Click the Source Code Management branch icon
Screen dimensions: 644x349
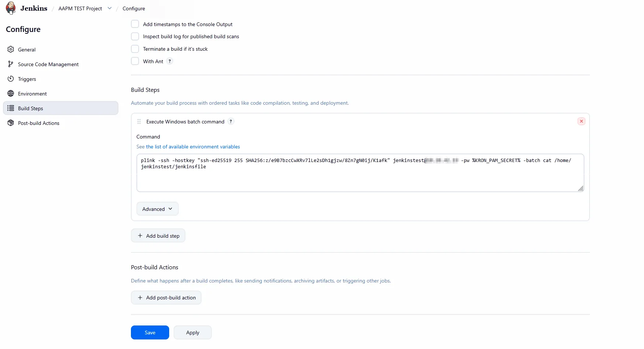pyautogui.click(x=11, y=64)
